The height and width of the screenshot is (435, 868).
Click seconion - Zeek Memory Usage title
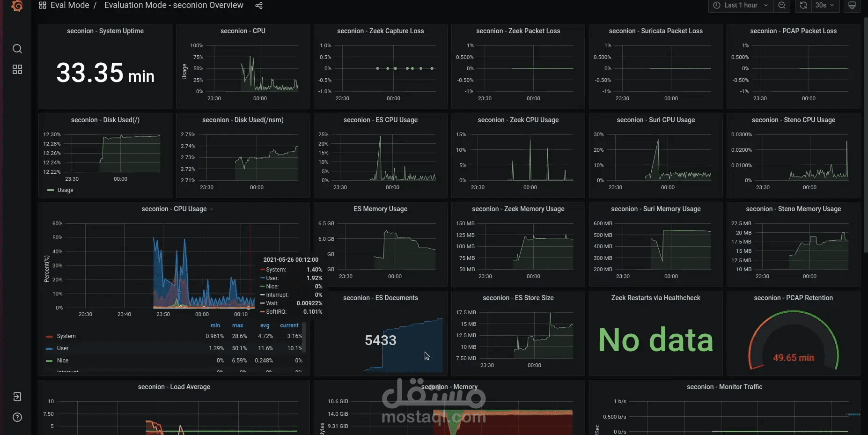pos(518,209)
